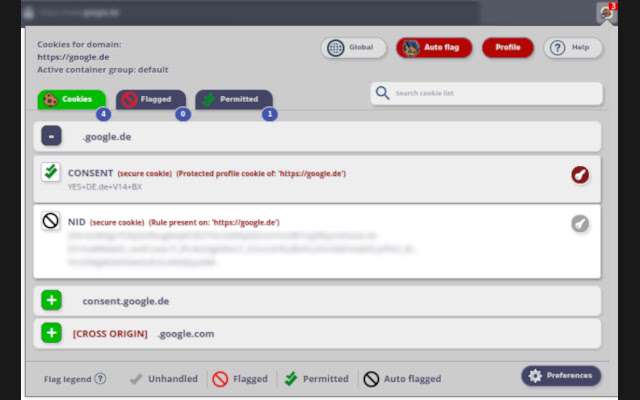Click the cookie icon on Cookies tab
Screen dimensions: 640x400
(51, 100)
